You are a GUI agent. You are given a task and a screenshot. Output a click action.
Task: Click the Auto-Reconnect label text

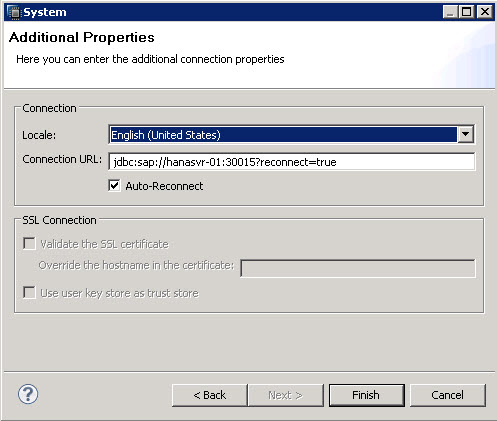tap(164, 186)
